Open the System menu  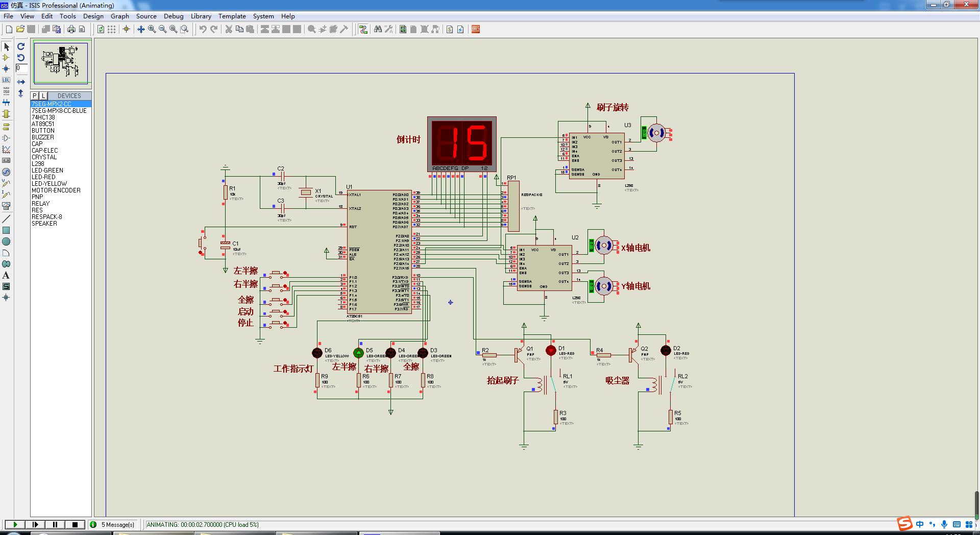(263, 16)
